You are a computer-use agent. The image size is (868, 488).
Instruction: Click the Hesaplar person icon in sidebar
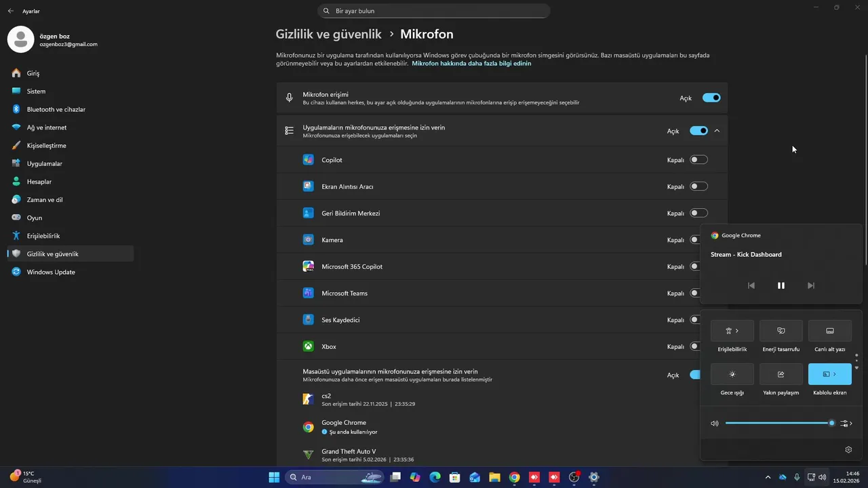point(16,182)
